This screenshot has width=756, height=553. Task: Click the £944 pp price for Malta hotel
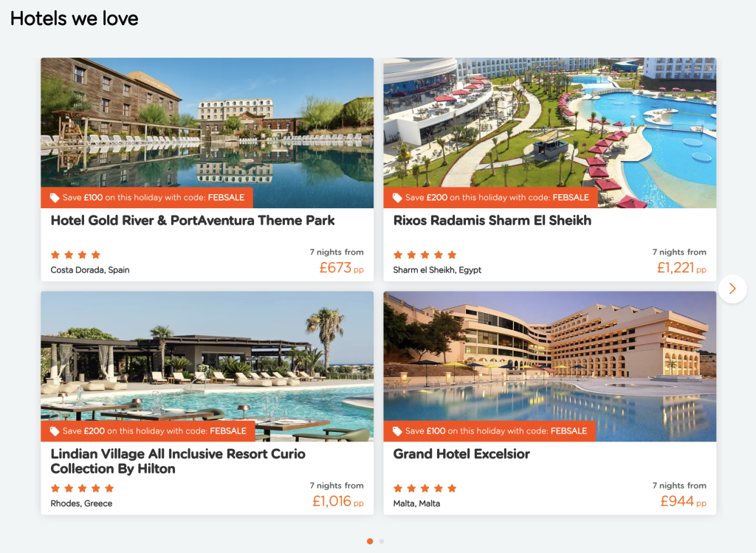(x=683, y=502)
